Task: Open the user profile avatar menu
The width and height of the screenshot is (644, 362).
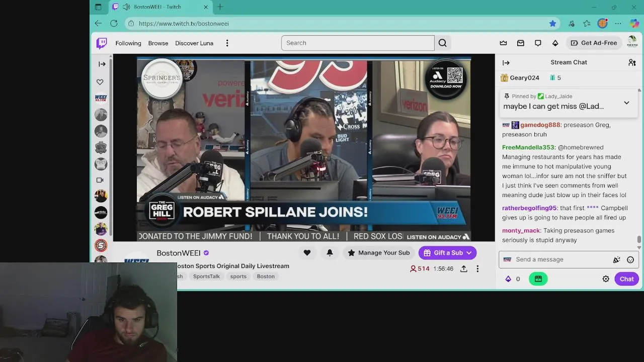Action: coord(632,42)
